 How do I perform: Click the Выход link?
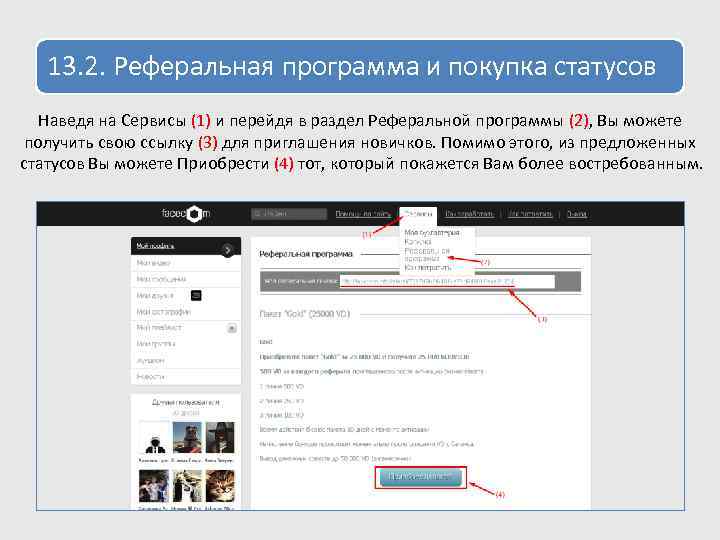pyautogui.click(x=577, y=214)
